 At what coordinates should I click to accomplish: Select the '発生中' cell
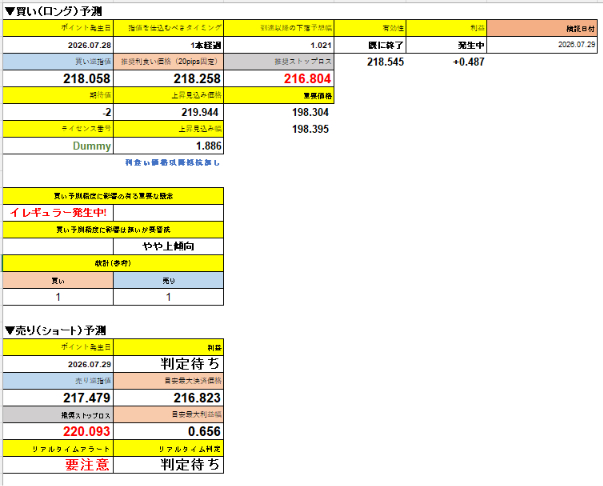click(x=446, y=45)
